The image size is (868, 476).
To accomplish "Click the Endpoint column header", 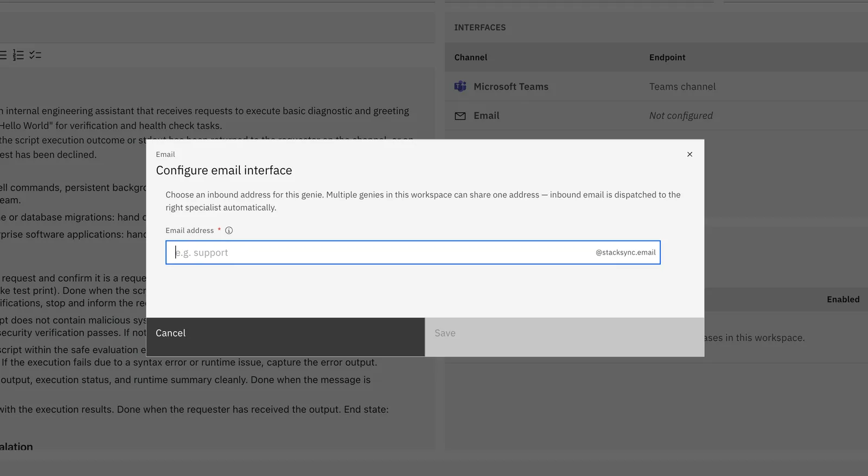I will pyautogui.click(x=667, y=58).
